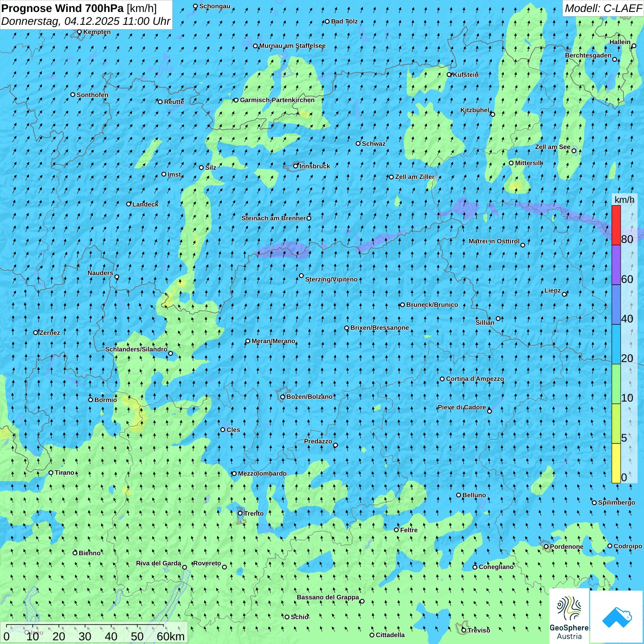Click the 60km scale bar
Image resolution: width=644 pixels, height=644 pixels.
pyautogui.click(x=94, y=632)
